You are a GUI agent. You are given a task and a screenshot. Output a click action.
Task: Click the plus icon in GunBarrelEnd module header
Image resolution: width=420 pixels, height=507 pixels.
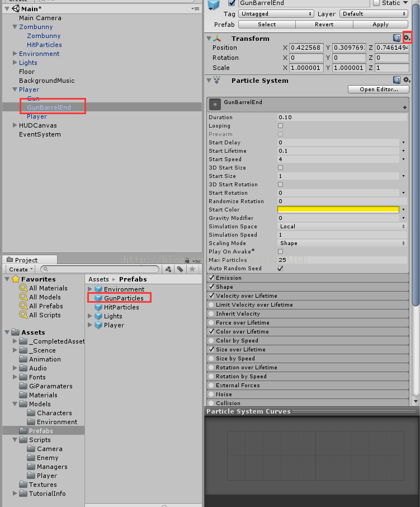tap(405, 107)
